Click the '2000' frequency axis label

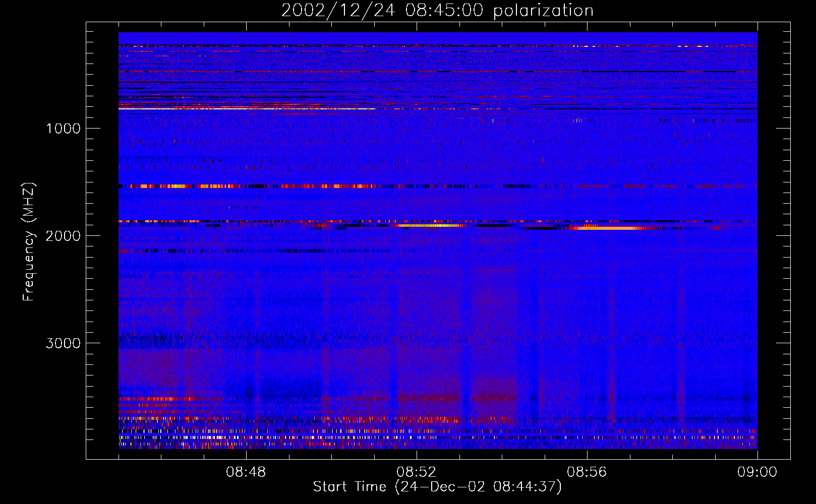pyautogui.click(x=63, y=236)
